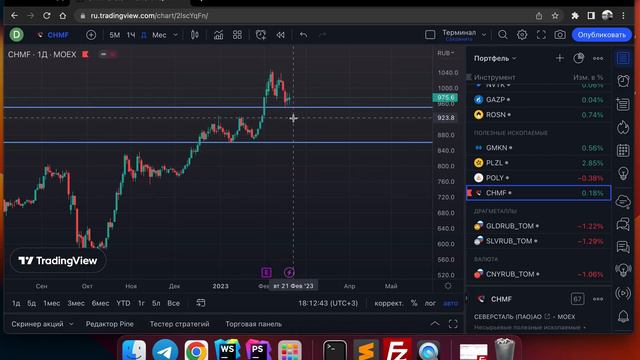
Task: Open the alerts panel clock icon in sidebar
Action: coord(623,81)
